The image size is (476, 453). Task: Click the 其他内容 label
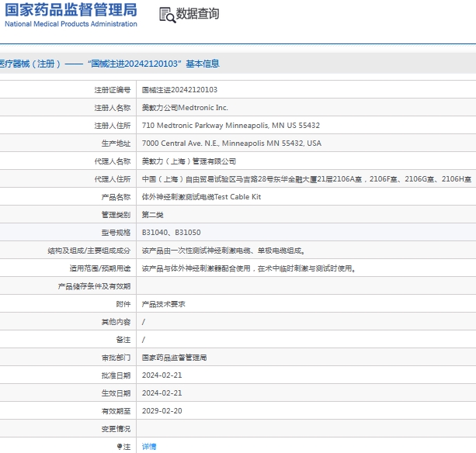(116, 322)
